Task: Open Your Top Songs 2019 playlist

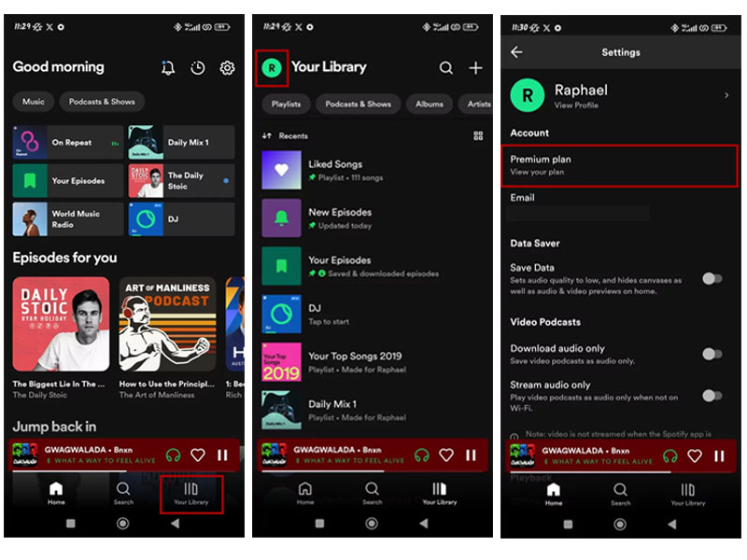Action: pos(373,362)
